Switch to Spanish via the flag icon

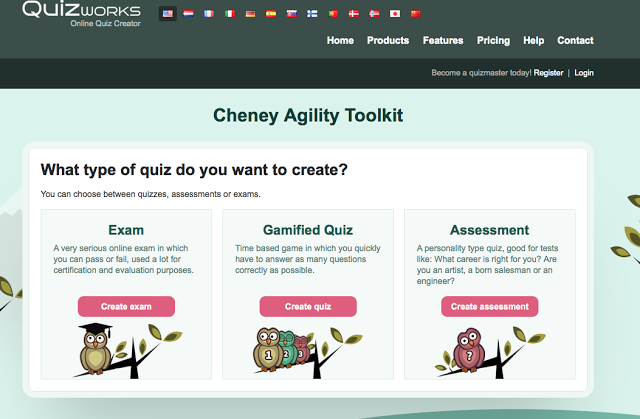pos(271,14)
